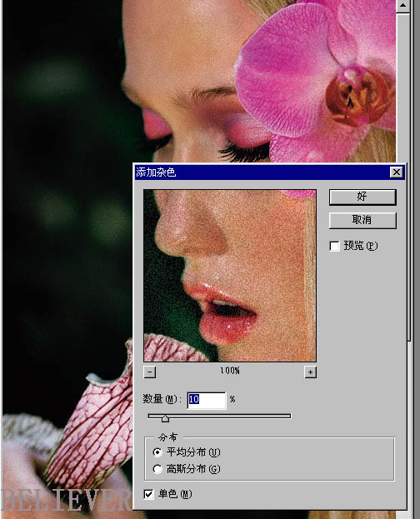Click the BELIEVER watermark text on canvas
This screenshot has height=519, width=420.
(66, 500)
